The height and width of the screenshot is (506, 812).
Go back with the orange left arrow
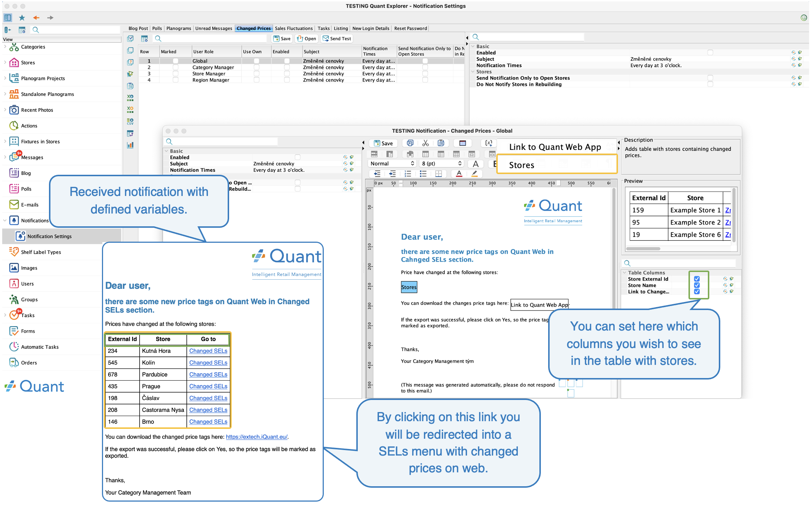(36, 18)
